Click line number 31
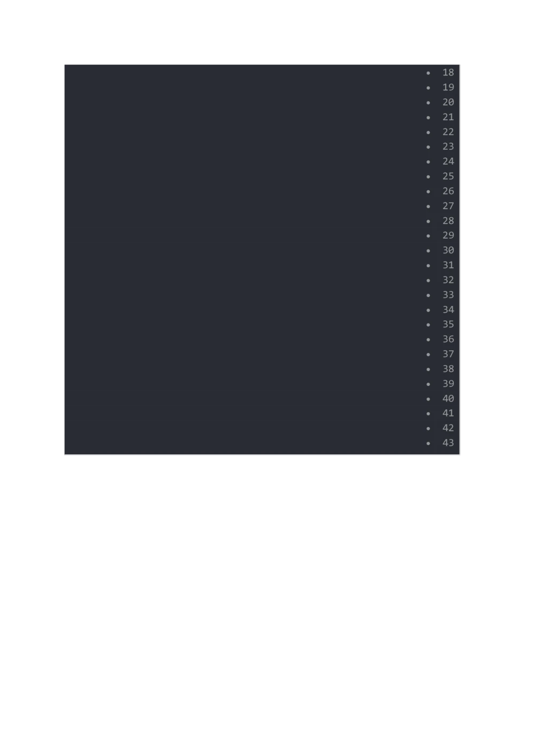This screenshot has width=535, height=756. click(x=448, y=265)
